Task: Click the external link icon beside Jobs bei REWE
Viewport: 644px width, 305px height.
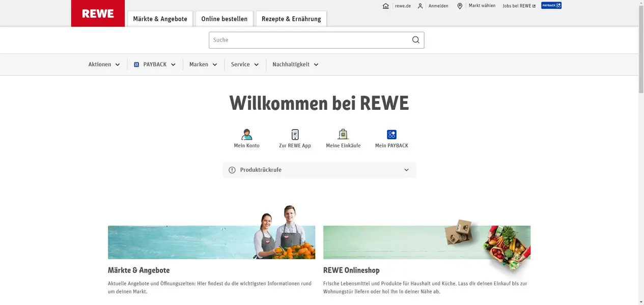Action: coord(534,6)
